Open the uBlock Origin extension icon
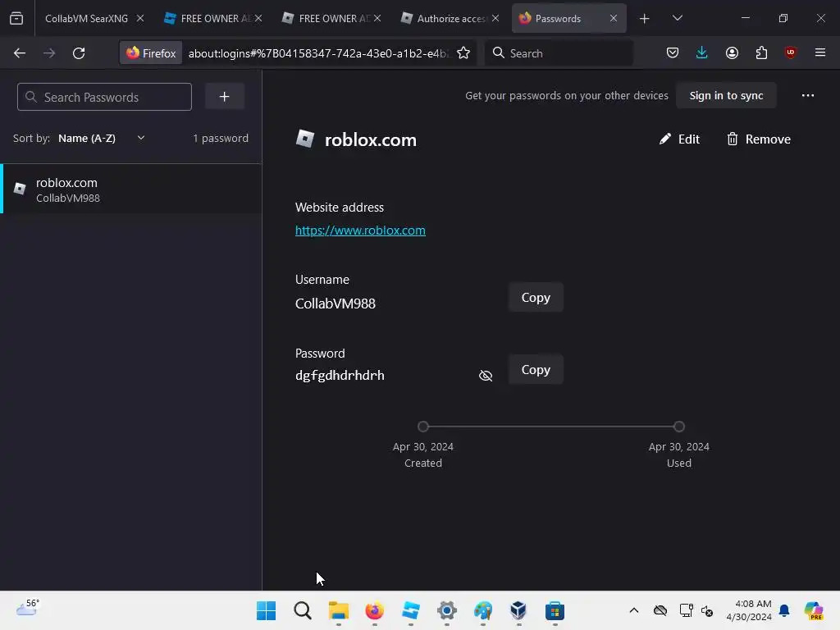The image size is (840, 630). (x=790, y=52)
